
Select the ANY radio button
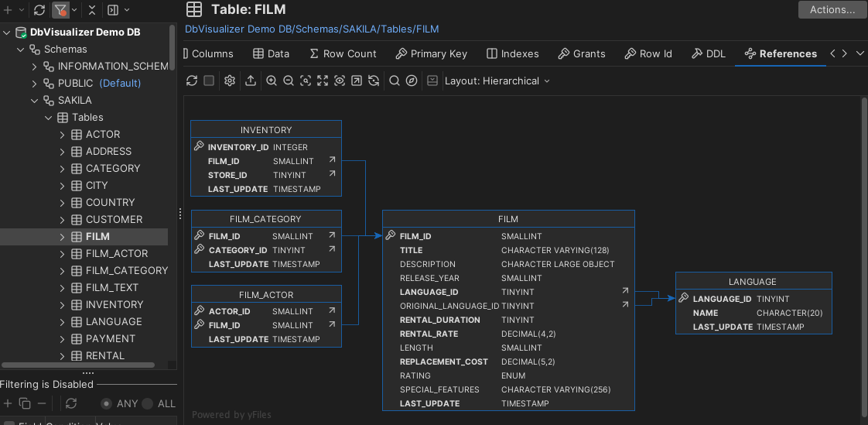click(107, 403)
